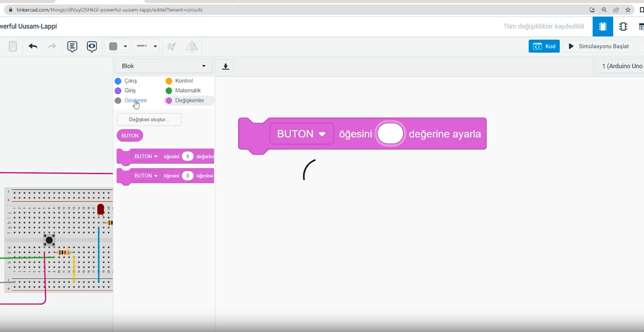Open the Arduino Uno device selector
Viewport: 644px width, 332px height.
pos(621,66)
